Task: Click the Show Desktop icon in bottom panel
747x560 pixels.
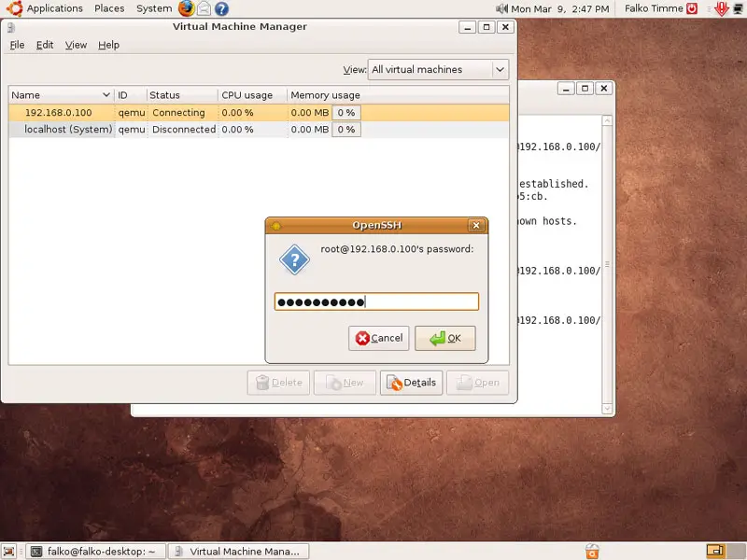Action: click(8, 551)
